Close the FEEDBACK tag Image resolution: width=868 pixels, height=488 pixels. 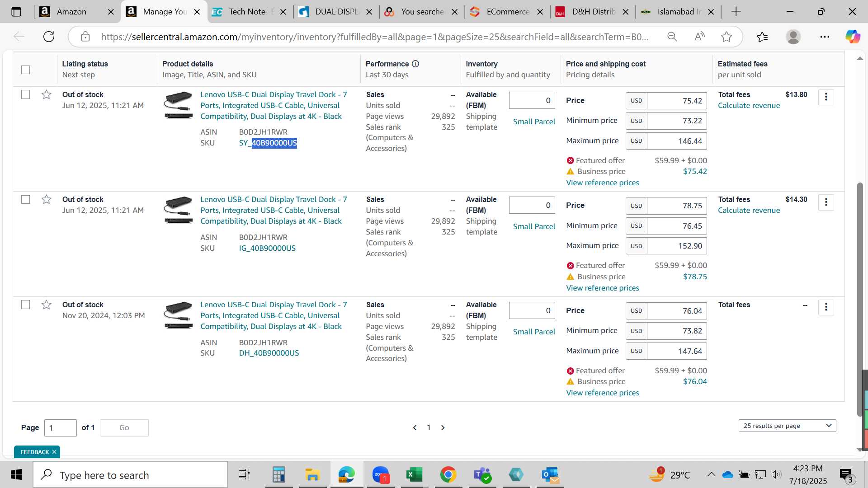coord(54,452)
